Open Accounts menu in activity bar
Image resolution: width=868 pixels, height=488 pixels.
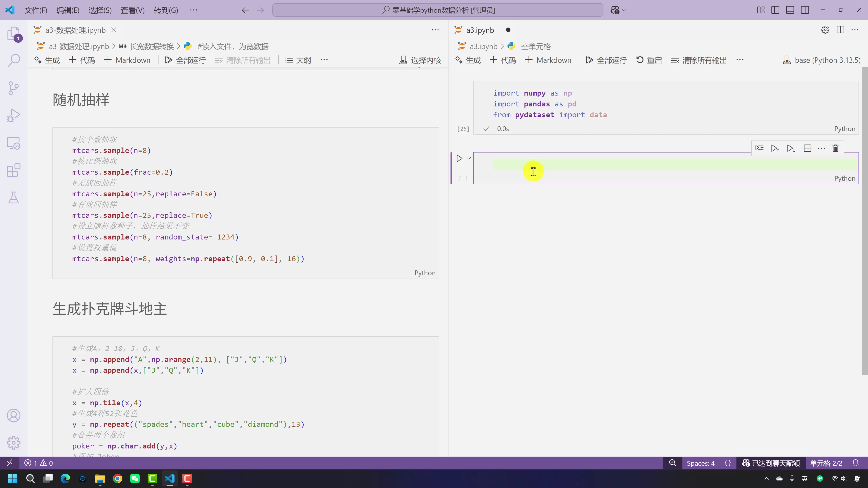(x=14, y=416)
